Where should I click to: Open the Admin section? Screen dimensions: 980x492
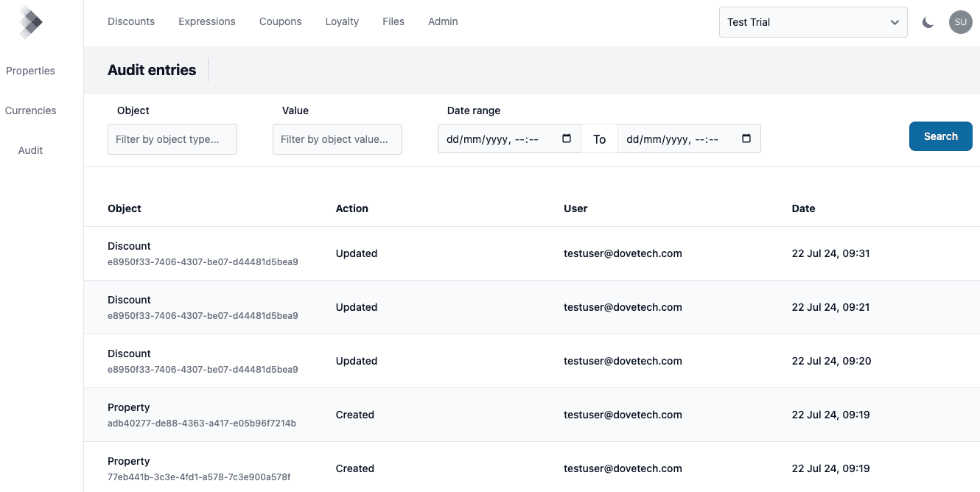coord(442,21)
